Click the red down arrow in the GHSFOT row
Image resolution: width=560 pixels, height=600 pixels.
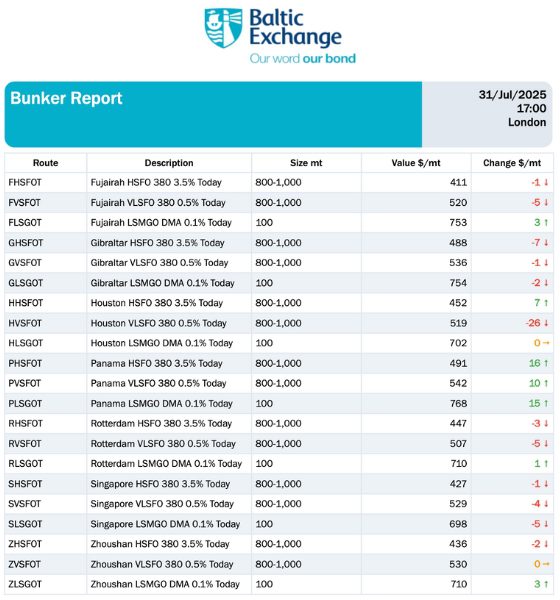click(x=546, y=243)
